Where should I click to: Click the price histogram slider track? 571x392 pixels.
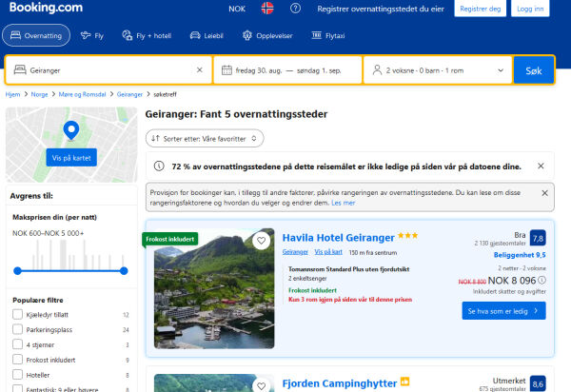click(x=70, y=271)
